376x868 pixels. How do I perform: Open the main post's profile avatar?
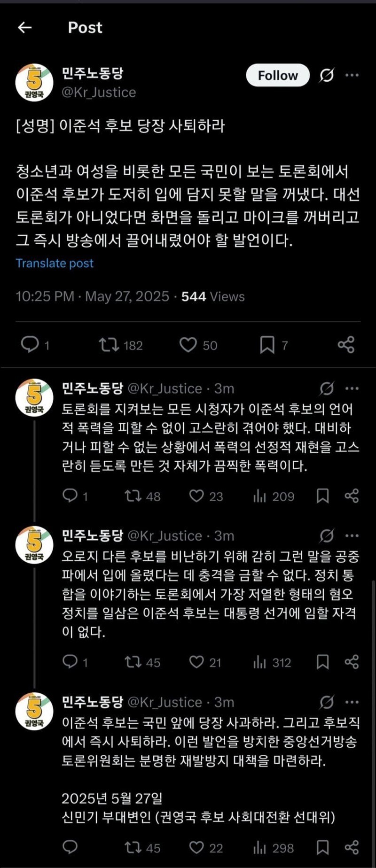click(34, 82)
